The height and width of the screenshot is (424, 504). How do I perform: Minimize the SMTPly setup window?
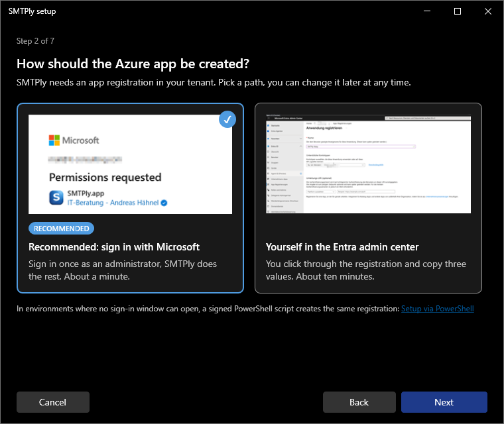(x=427, y=11)
